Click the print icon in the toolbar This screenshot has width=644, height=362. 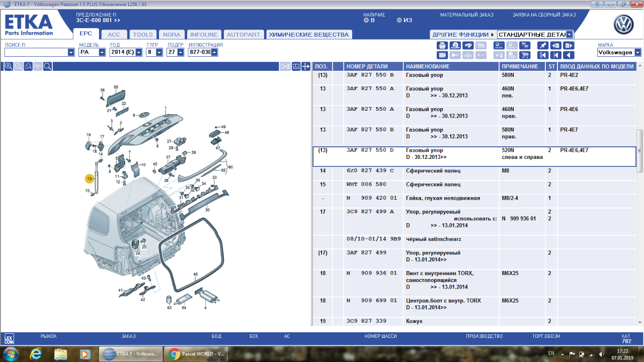click(x=442, y=45)
